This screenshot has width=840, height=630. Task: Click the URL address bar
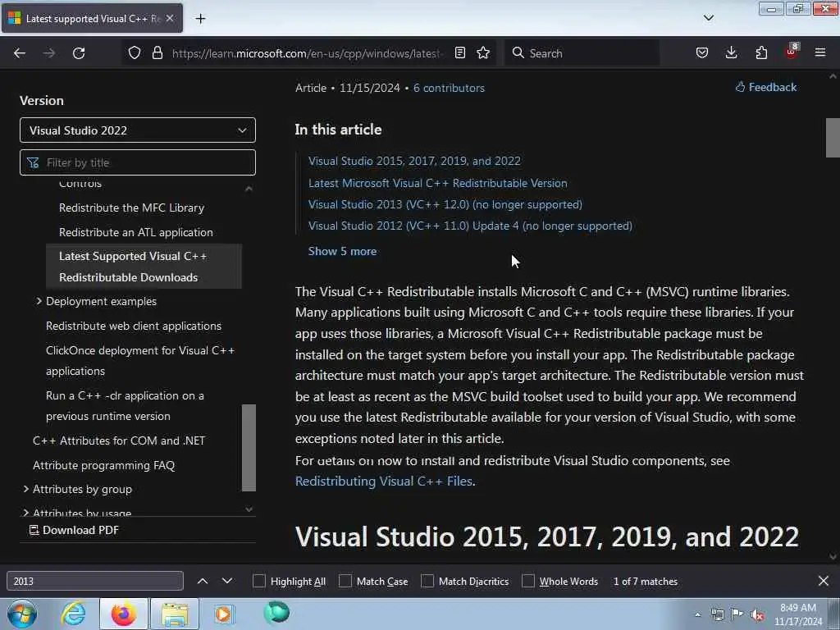click(307, 53)
